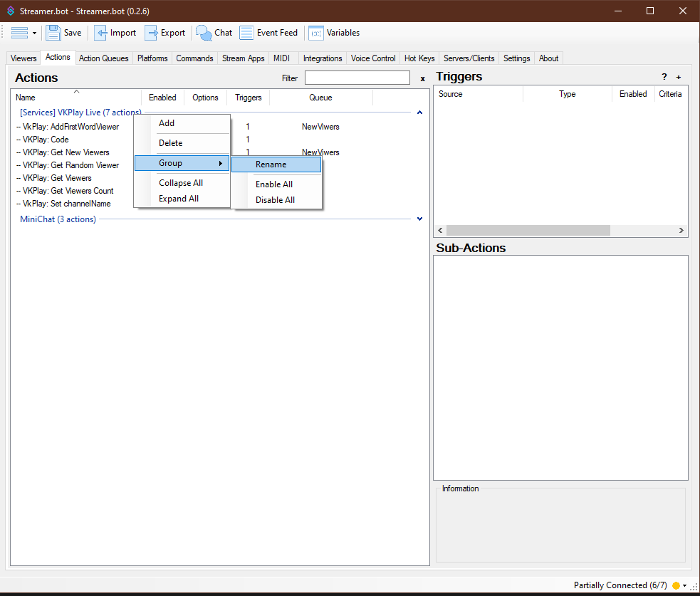Select Disable All in the submenu
This screenshot has height=596, width=700.
pyautogui.click(x=276, y=200)
